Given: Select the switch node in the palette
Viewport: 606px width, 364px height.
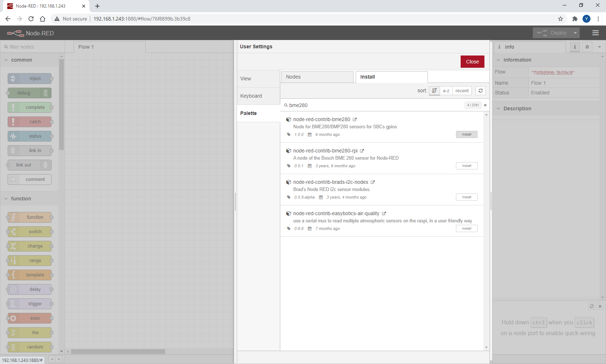Looking at the screenshot, I should pyautogui.click(x=30, y=232).
